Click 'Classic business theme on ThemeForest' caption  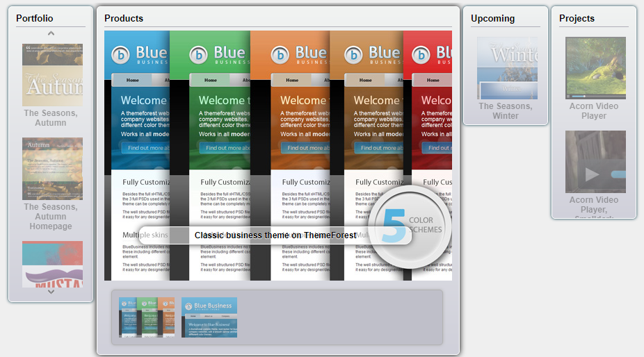(275, 235)
